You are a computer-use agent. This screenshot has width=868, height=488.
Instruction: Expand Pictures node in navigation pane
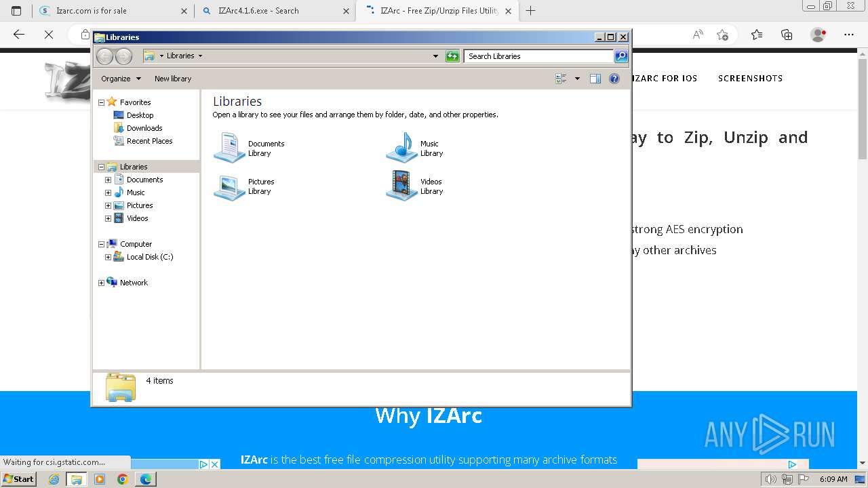point(108,205)
